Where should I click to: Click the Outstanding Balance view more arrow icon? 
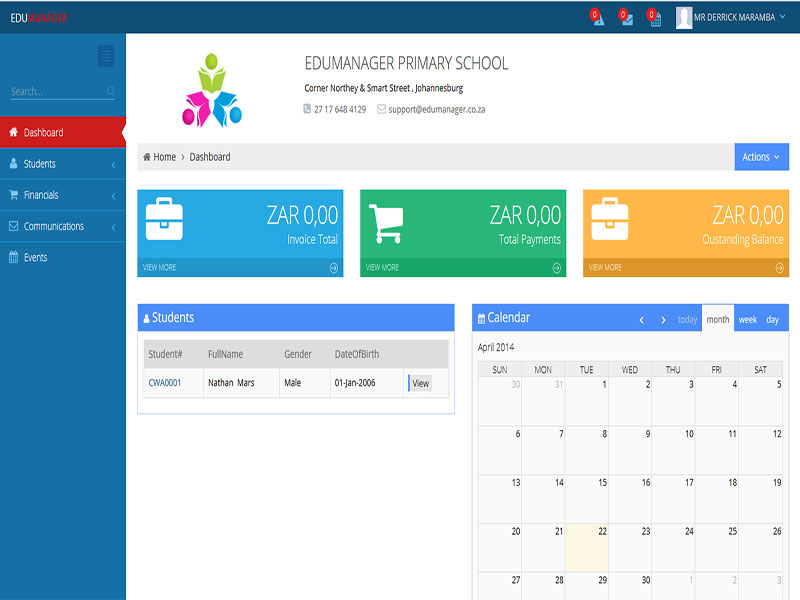pos(780,268)
